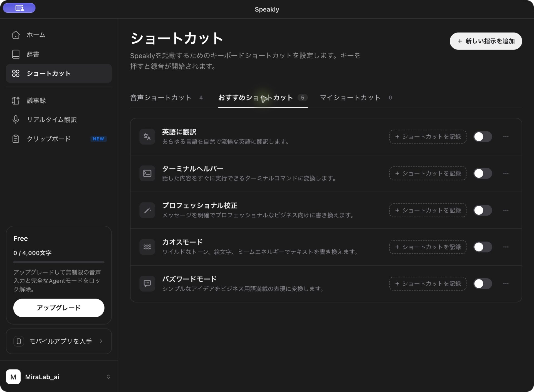Record shortcut for 英語に翻訳

pyautogui.click(x=428, y=137)
